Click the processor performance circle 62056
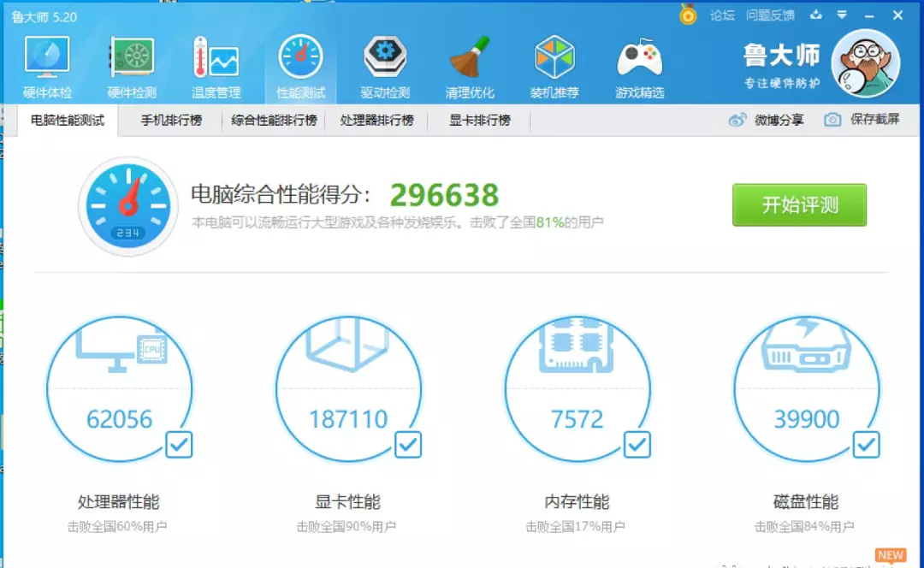924x568 pixels. point(120,389)
